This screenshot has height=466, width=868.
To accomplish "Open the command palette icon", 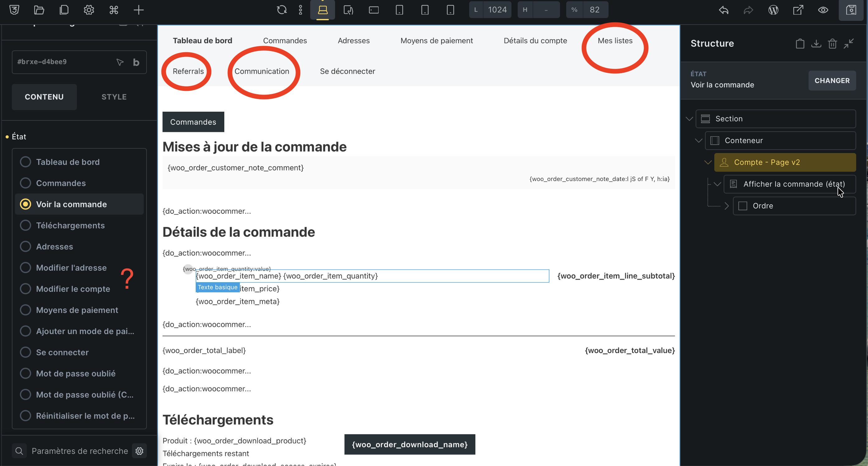I will [114, 10].
